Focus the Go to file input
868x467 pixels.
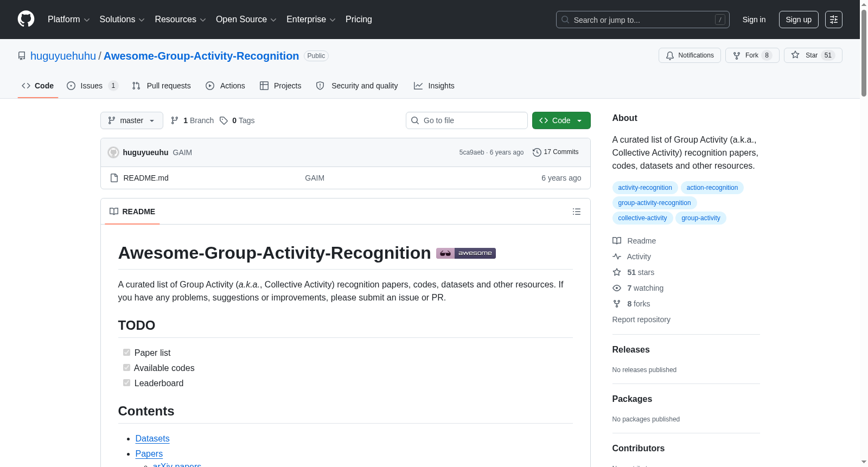tap(467, 120)
